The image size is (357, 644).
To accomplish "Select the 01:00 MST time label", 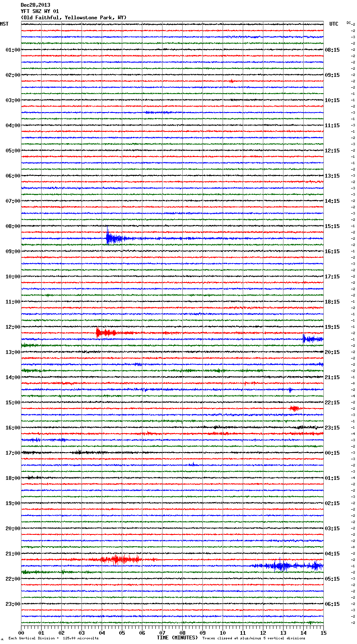I will (x=13, y=50).
